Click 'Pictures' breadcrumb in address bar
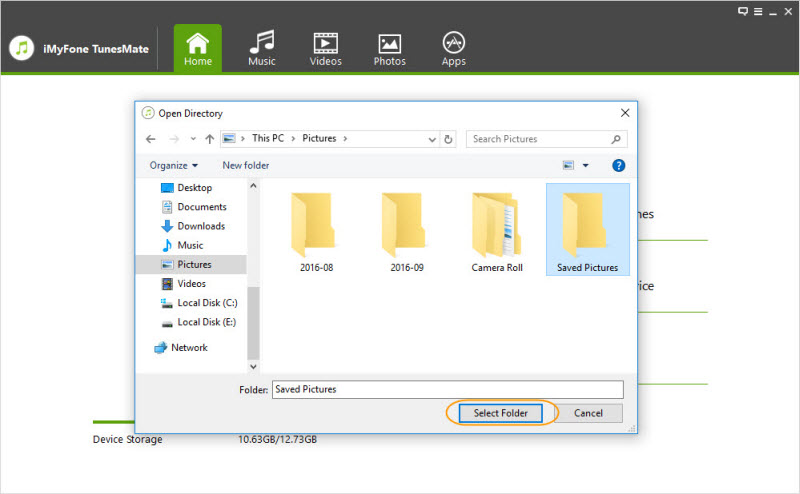Screen dimensions: 800x494 click(319, 138)
